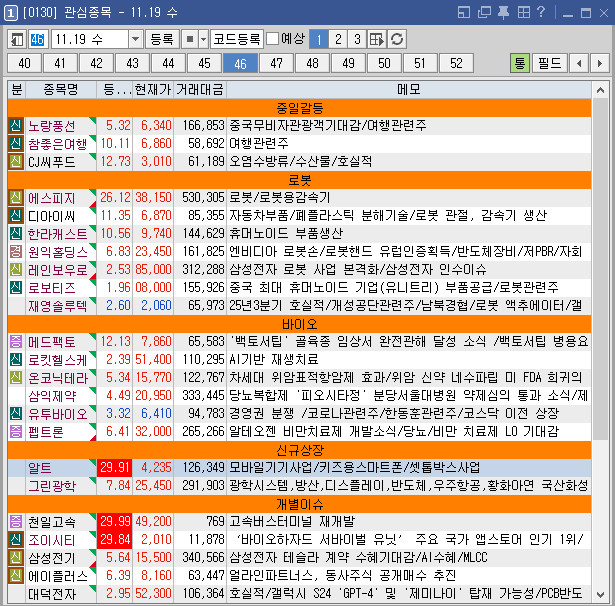
Task: Switch to group tab 52
Action: (456, 63)
